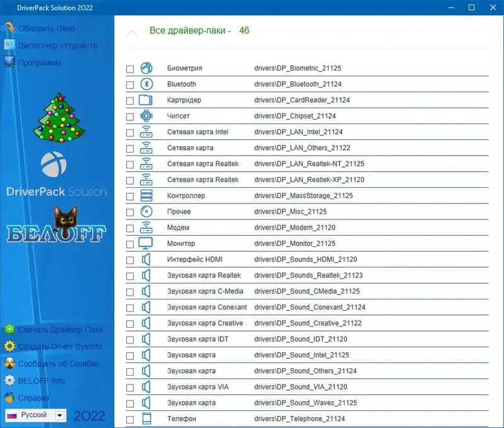Image resolution: width=504 pixels, height=428 pixels.
Task: Click the Biometric driver pack icon
Action: click(x=146, y=68)
